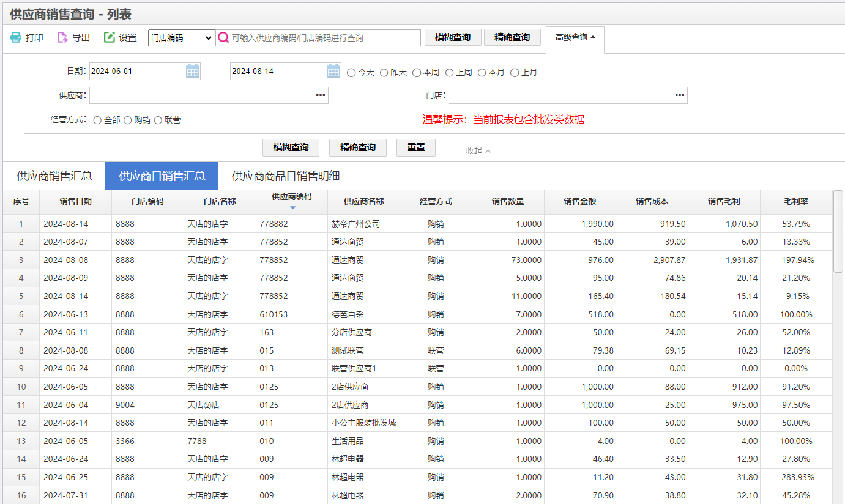Image resolution: width=845 pixels, height=504 pixels.
Task: Click store name 天店②店
Action: [203, 405]
